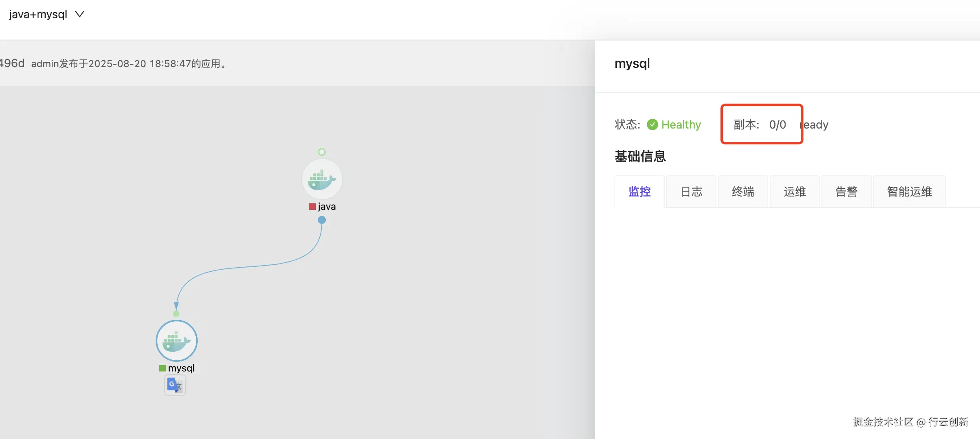Click the green input port above java
The width and height of the screenshot is (980, 439).
[322, 152]
